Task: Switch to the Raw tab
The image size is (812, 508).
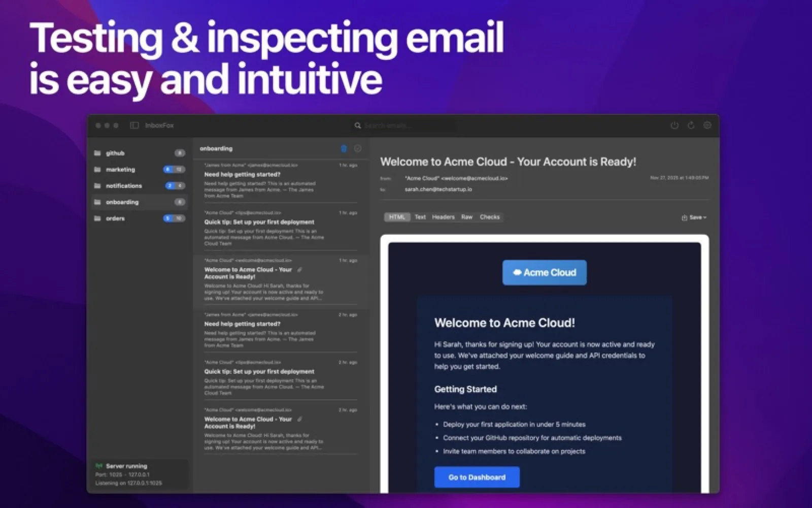Action: [467, 217]
